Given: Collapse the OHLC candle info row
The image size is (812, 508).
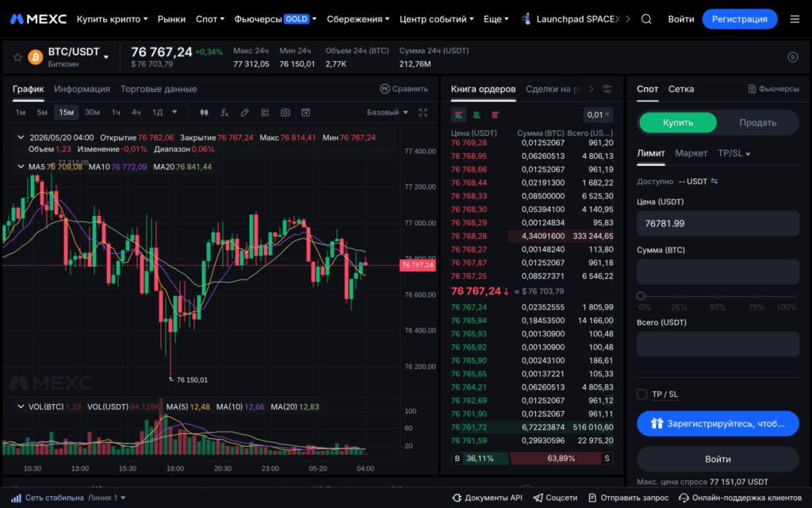Looking at the screenshot, I should coord(21,137).
